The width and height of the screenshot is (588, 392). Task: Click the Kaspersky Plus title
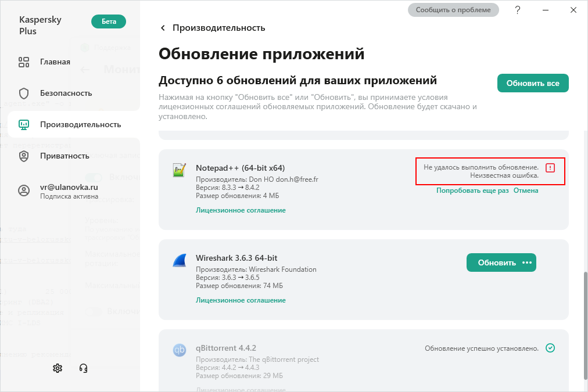40,25
